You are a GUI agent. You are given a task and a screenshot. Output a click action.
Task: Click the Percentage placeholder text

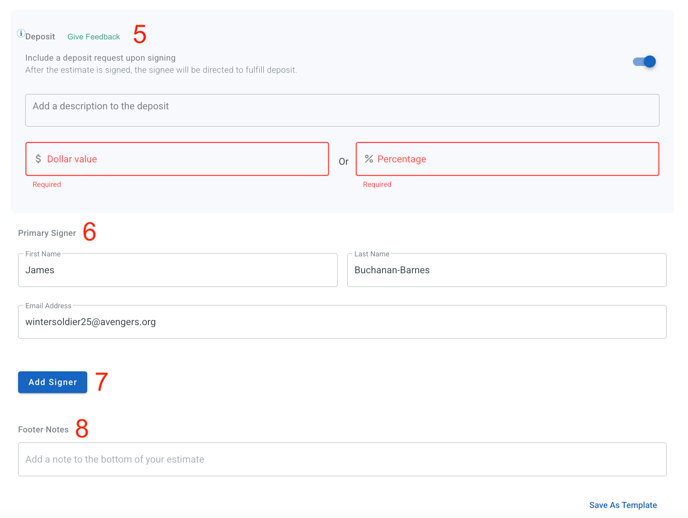(x=401, y=159)
